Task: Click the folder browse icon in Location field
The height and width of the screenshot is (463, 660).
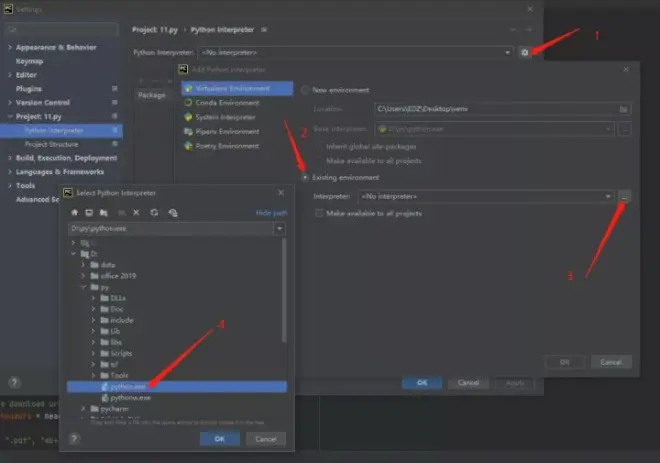Action: pyautogui.click(x=623, y=109)
